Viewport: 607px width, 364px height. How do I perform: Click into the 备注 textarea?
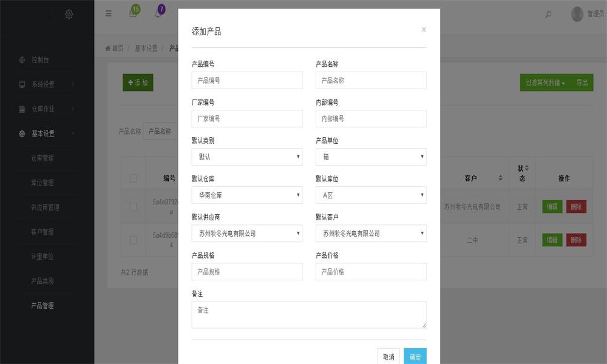(x=309, y=315)
